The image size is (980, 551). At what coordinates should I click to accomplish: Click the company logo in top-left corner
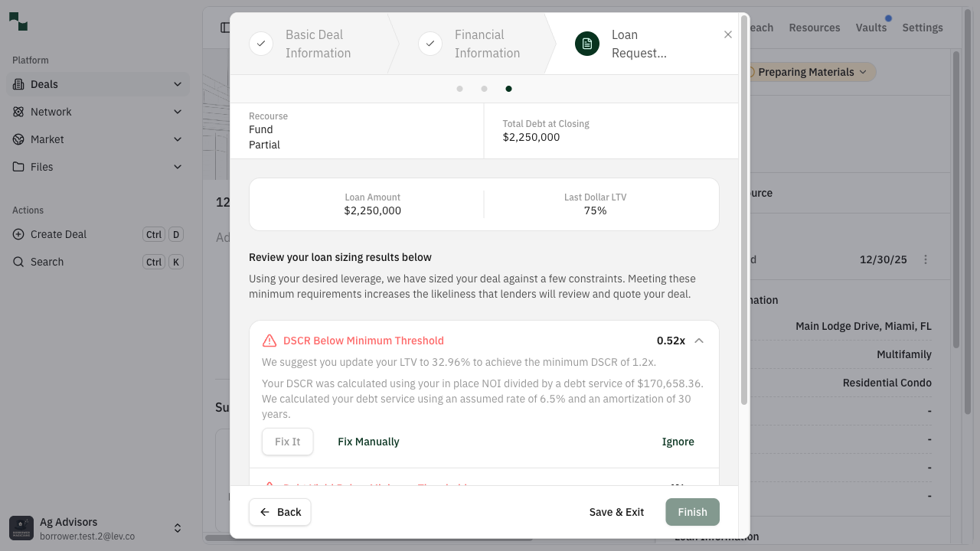click(18, 21)
